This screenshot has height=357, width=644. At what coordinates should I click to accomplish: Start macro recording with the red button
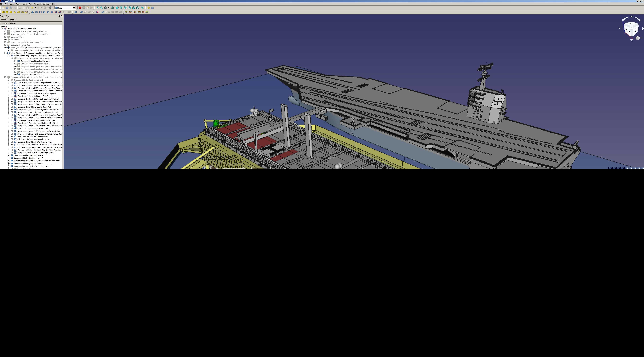click(80, 8)
